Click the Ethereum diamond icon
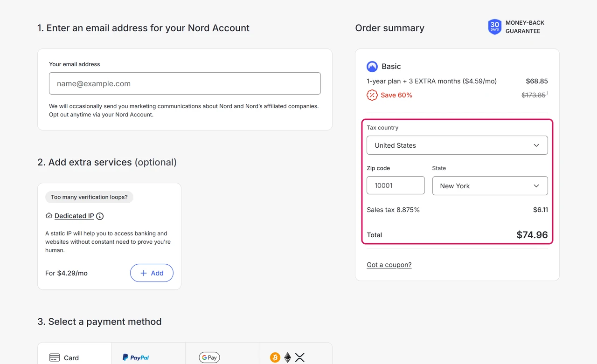 coord(288,357)
